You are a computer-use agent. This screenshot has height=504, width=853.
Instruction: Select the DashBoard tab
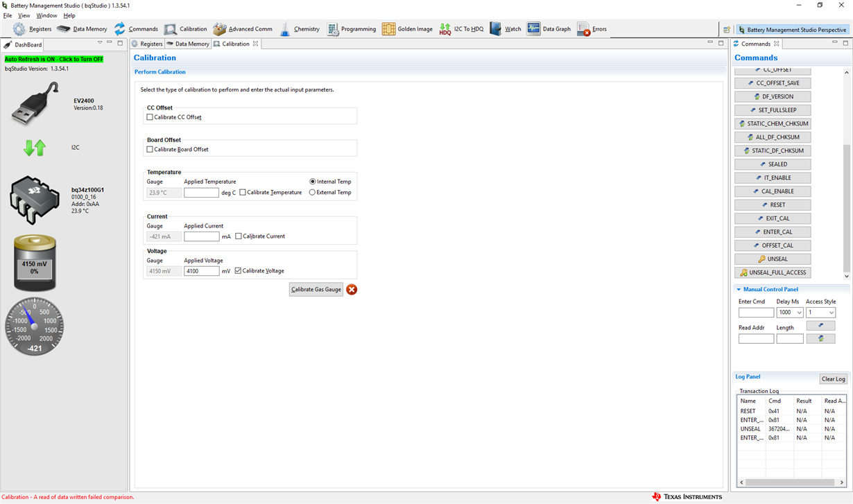pos(24,44)
